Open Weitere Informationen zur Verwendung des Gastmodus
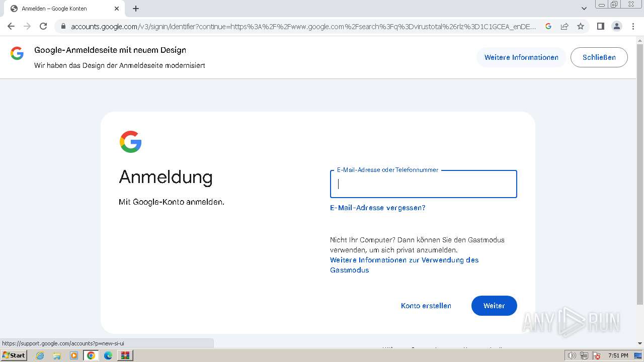 pyautogui.click(x=405, y=265)
